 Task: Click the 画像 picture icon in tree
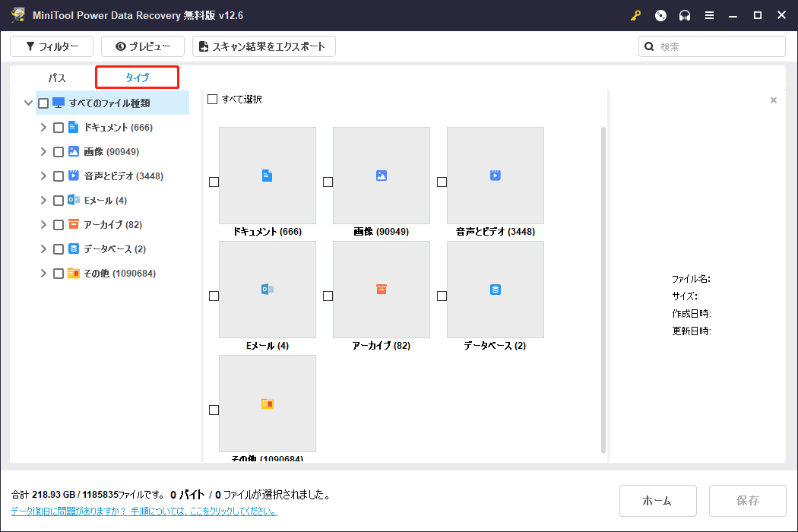pos(74,152)
